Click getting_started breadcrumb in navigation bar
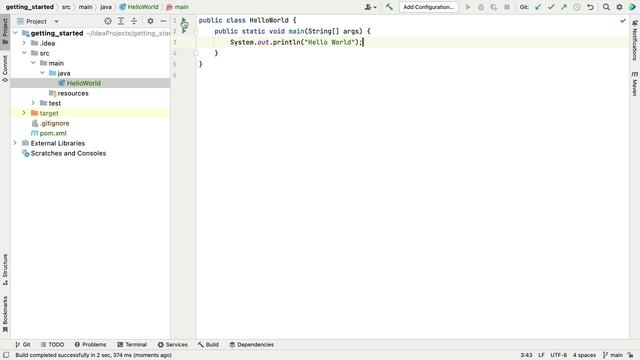640x360 pixels. pyautogui.click(x=29, y=7)
